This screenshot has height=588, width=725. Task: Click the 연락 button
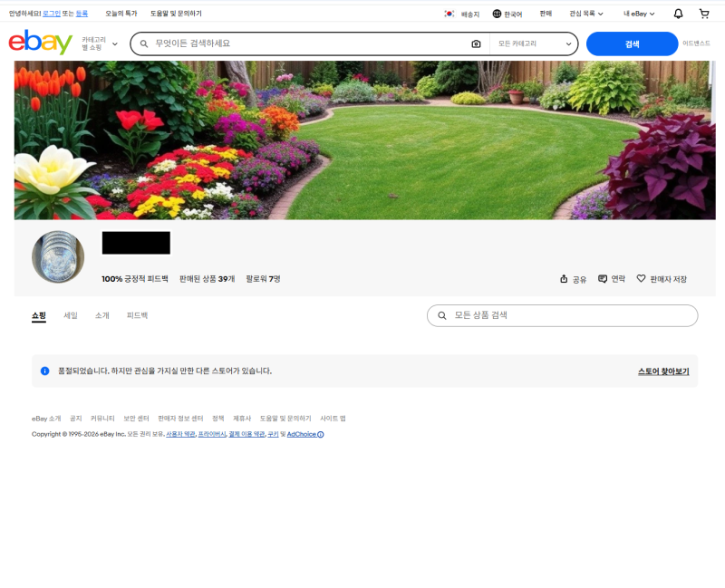(x=611, y=279)
